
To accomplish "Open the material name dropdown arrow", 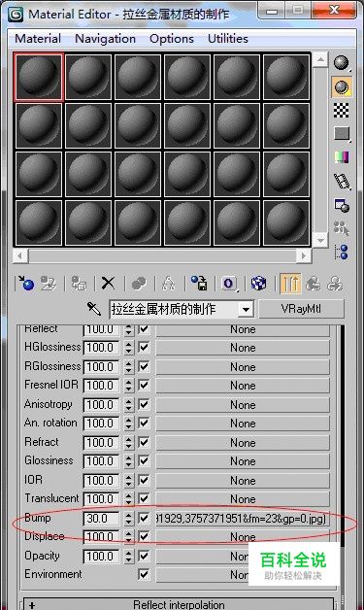I will (x=246, y=310).
